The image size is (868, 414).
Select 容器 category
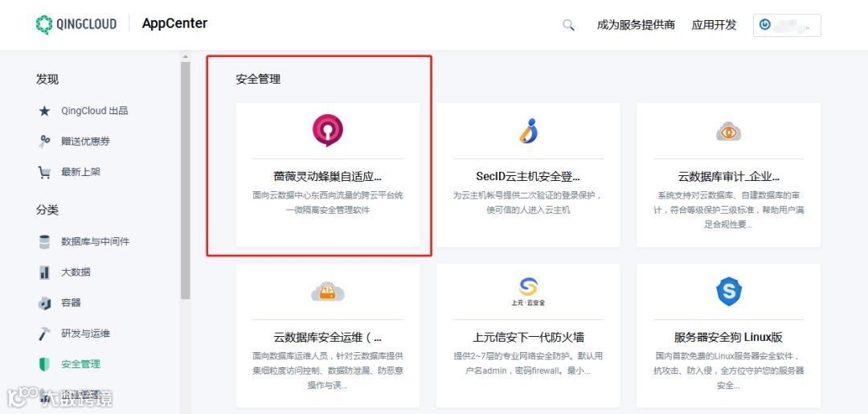pyautogui.click(x=71, y=303)
